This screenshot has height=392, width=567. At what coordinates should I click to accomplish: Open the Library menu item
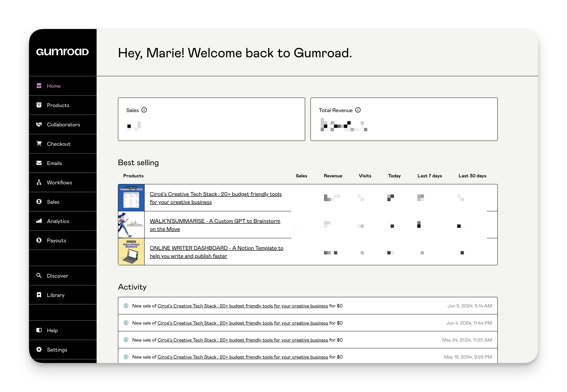pyautogui.click(x=55, y=295)
